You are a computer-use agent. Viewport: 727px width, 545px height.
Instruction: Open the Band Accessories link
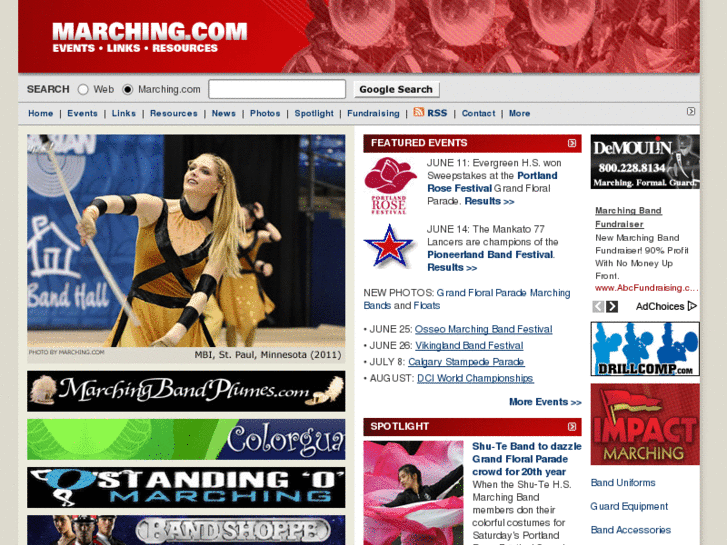(x=631, y=530)
